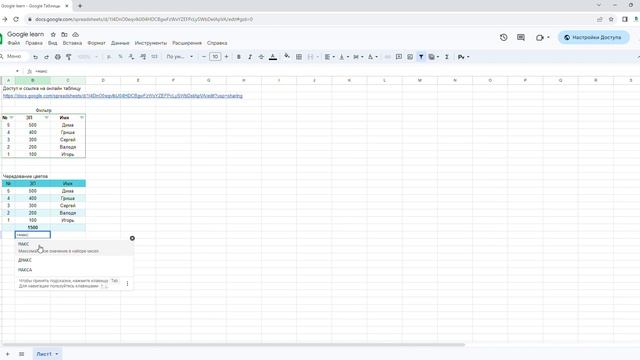Open text wrapping dropdown

[358, 57]
